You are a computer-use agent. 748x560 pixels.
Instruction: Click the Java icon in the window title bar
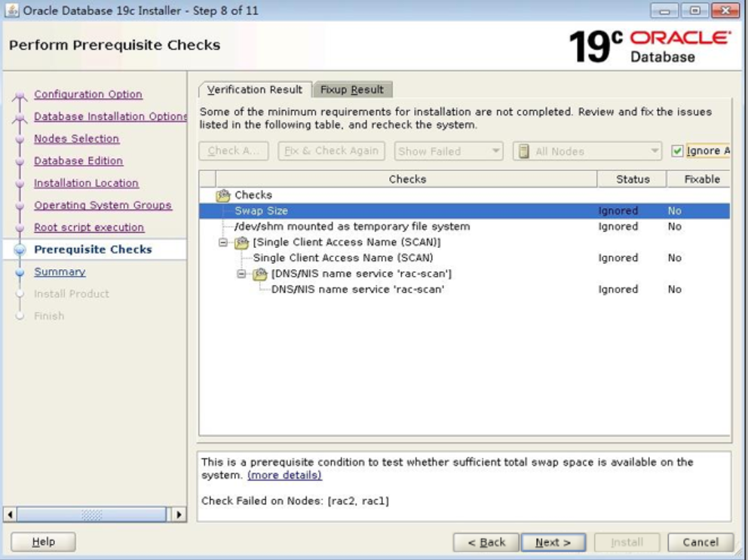click(x=11, y=10)
